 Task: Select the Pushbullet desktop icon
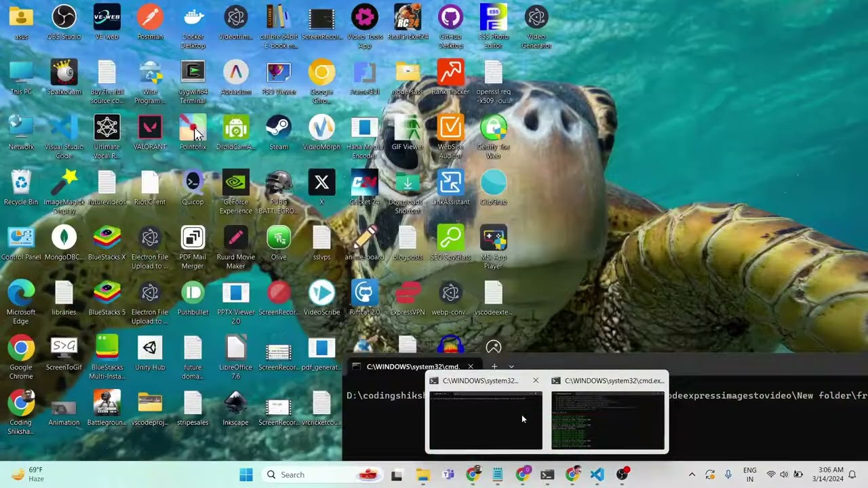[x=193, y=298]
